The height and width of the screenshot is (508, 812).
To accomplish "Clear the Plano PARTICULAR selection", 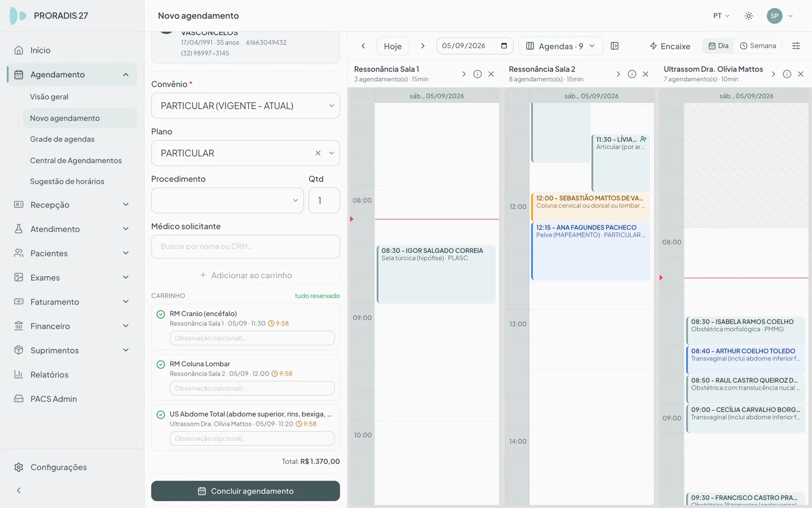I will pos(318,153).
